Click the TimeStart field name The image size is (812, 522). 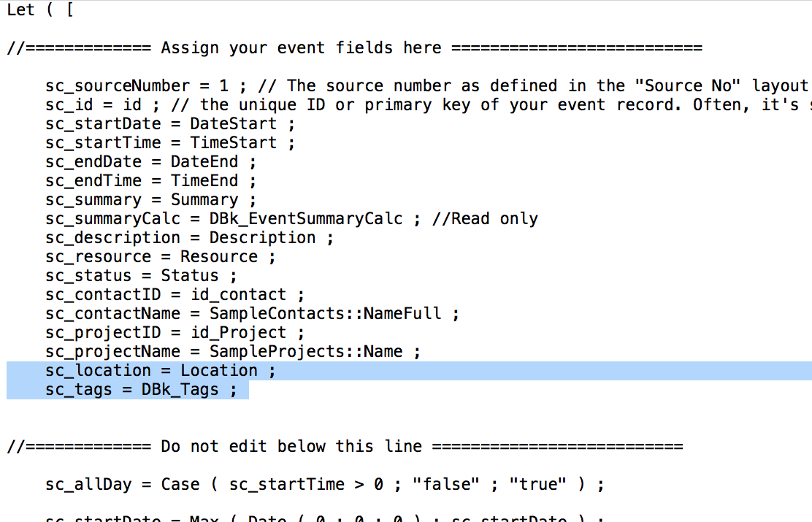click(233, 143)
